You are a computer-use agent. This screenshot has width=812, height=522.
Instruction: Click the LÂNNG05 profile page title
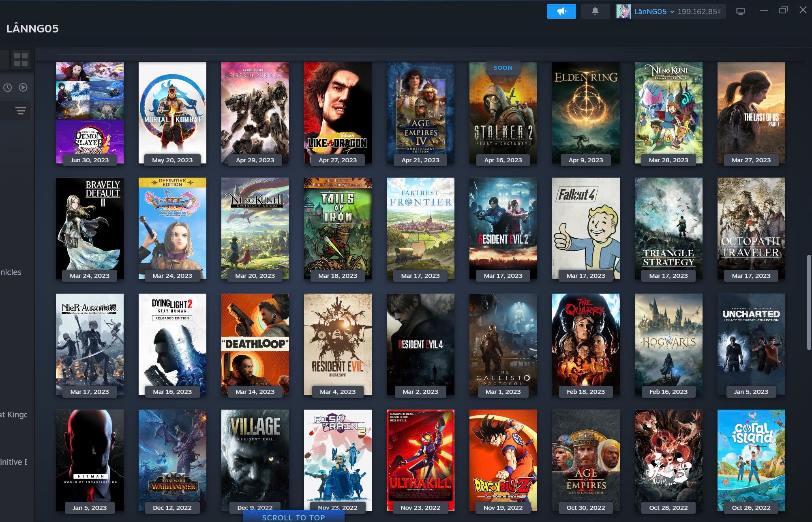[32, 28]
